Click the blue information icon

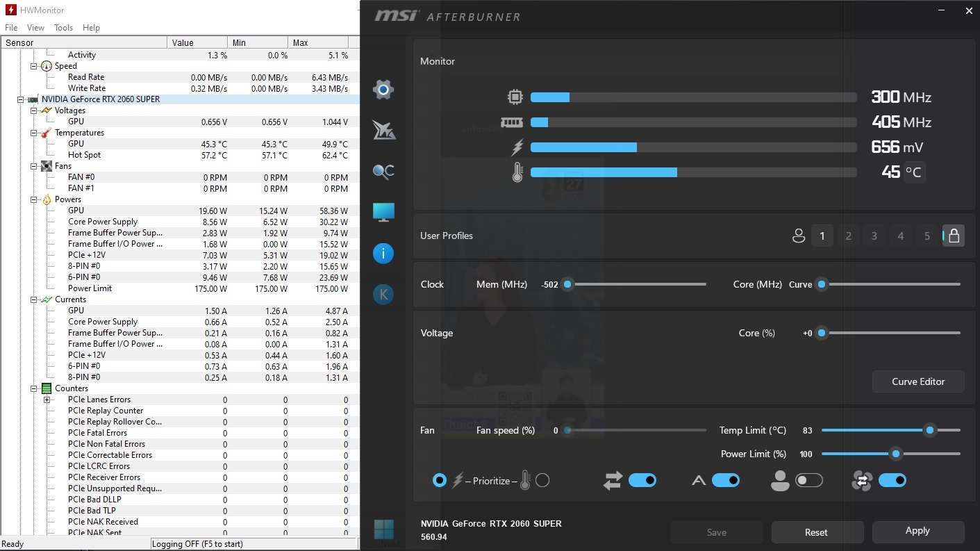tap(383, 254)
